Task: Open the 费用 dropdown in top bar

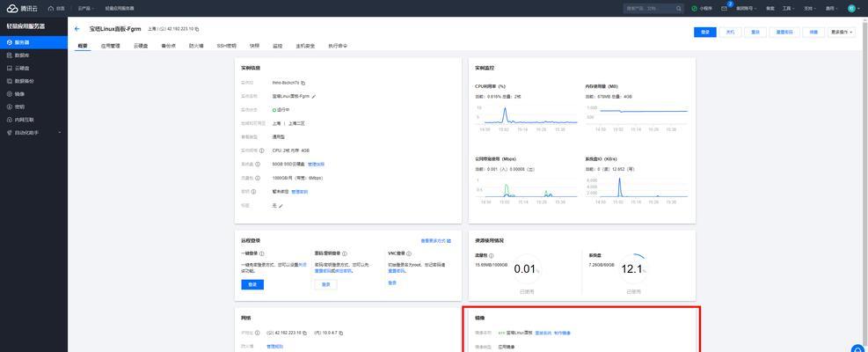Action: (x=831, y=8)
